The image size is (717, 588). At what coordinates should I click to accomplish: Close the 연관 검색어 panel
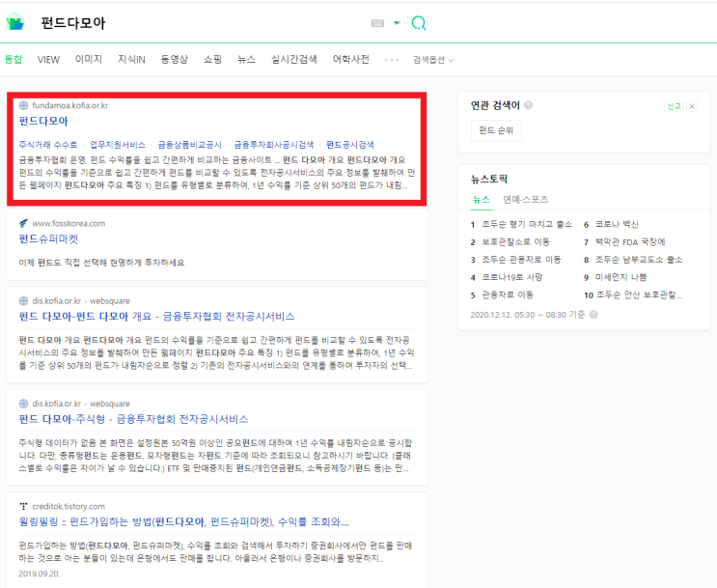692,106
